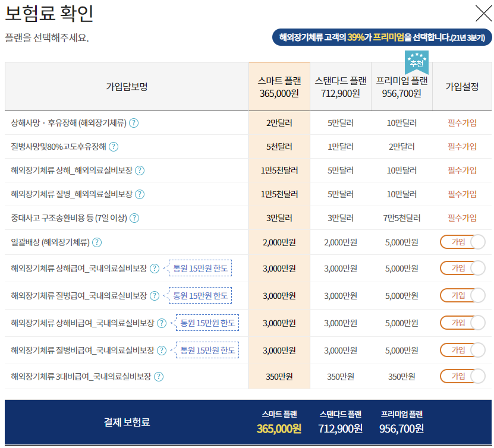The height and width of the screenshot is (448, 494).
Task: Toggle 가입 switch for 일괄배상
Action: (x=462, y=242)
